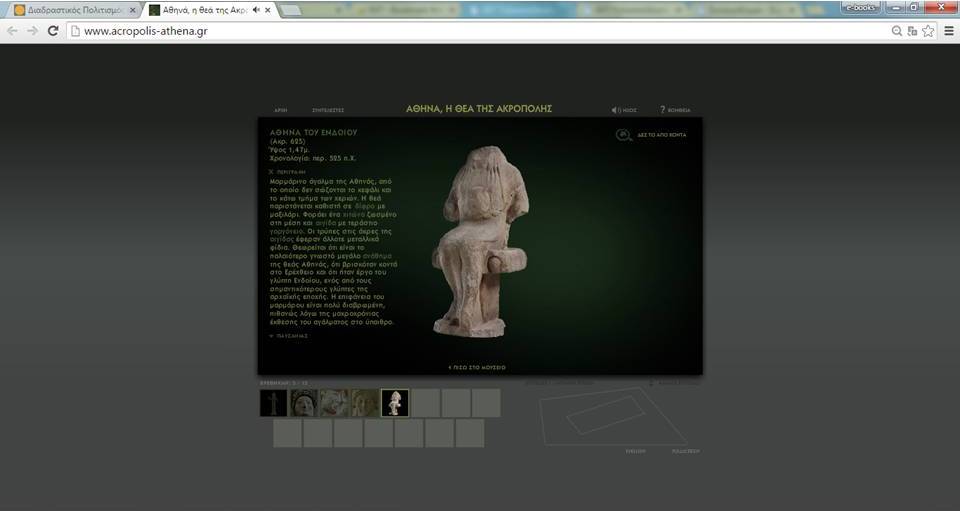Open the ΑΡΧΗ menu item

281,110
